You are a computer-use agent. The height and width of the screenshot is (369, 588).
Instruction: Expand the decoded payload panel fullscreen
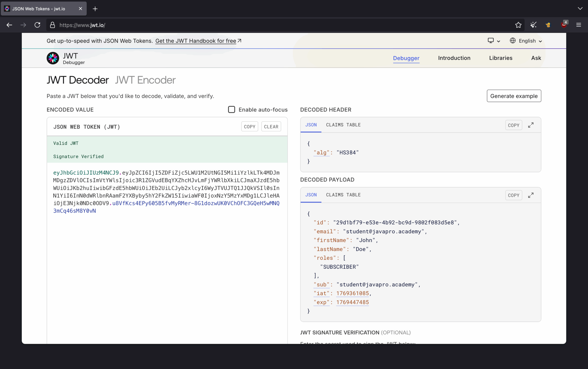point(531,195)
